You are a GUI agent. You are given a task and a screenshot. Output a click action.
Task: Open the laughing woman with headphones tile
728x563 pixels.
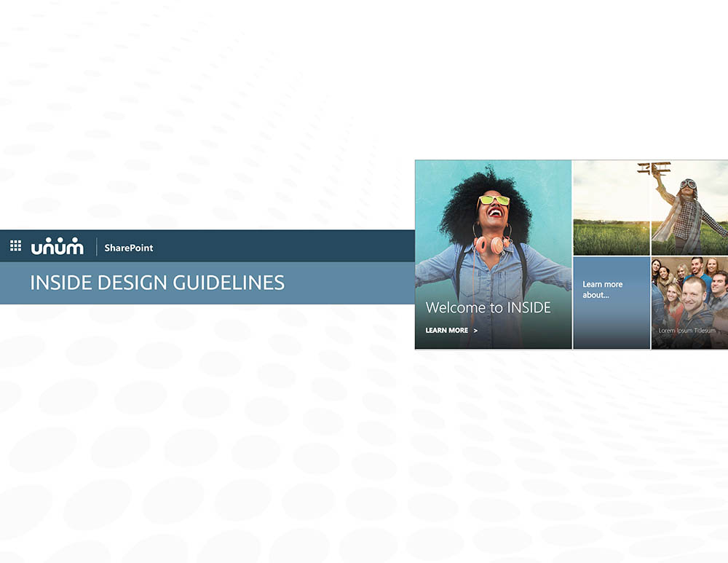click(493, 254)
